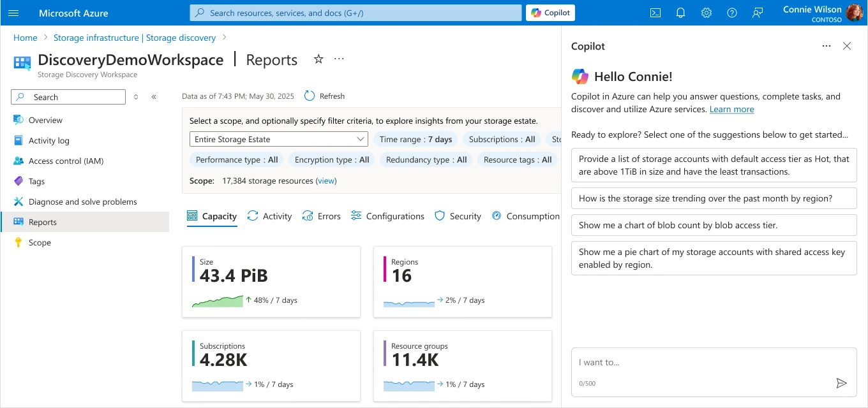Open the portal hamburger menu
This screenshot has width=868, height=408.
pyautogui.click(x=13, y=12)
